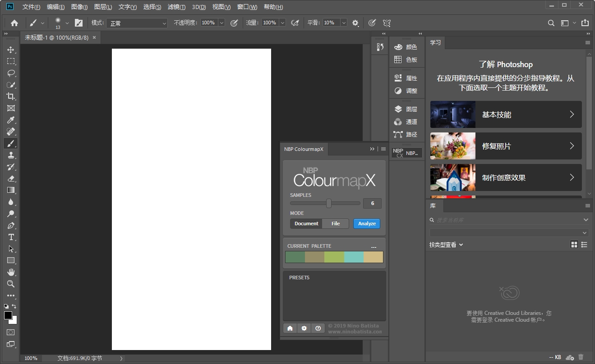Viewport: 595px width, 364px height.
Task: Open the 修复照片 tutorial
Action: click(x=506, y=146)
